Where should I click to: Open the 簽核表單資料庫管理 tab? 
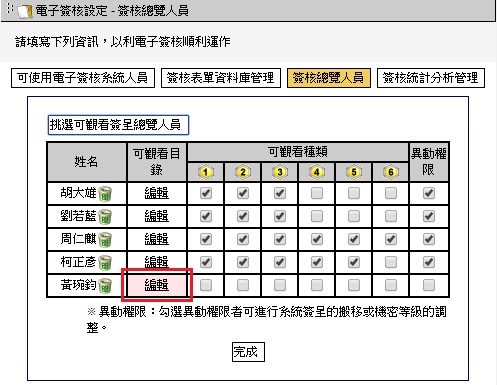[221, 78]
